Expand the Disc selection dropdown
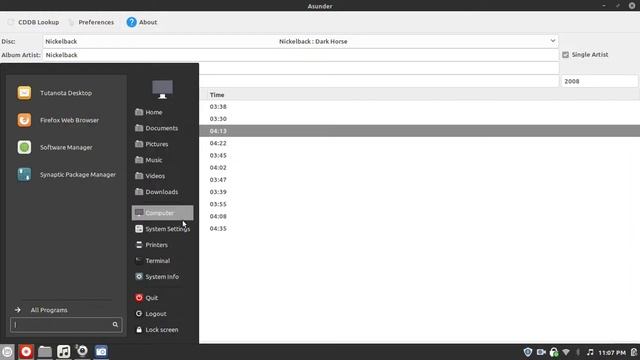 coord(553,41)
